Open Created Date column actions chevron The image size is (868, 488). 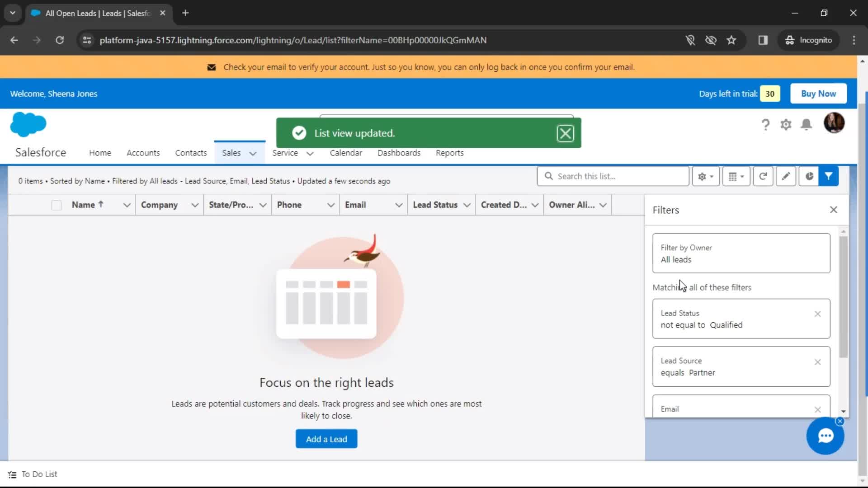click(x=535, y=205)
